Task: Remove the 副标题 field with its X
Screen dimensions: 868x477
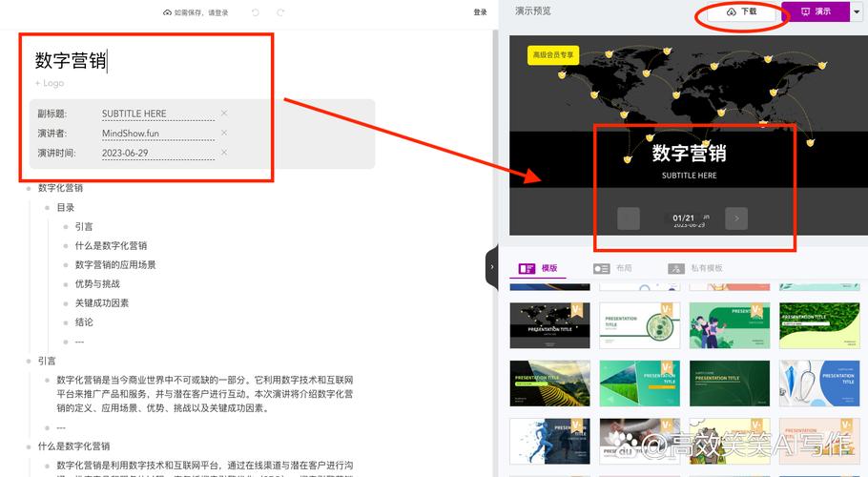Action: click(224, 113)
